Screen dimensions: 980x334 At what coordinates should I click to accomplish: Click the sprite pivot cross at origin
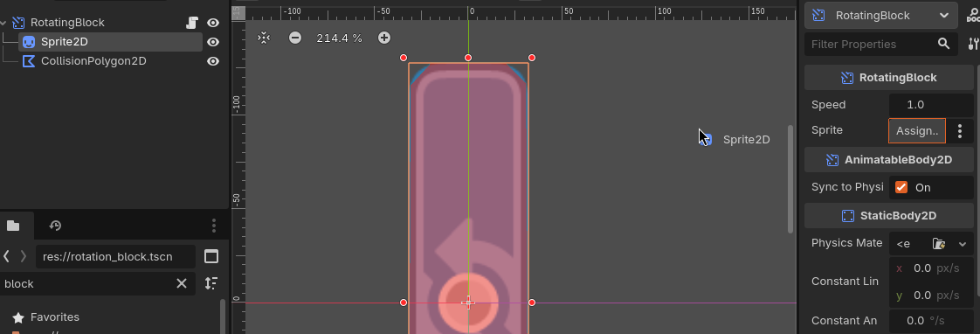(x=468, y=303)
